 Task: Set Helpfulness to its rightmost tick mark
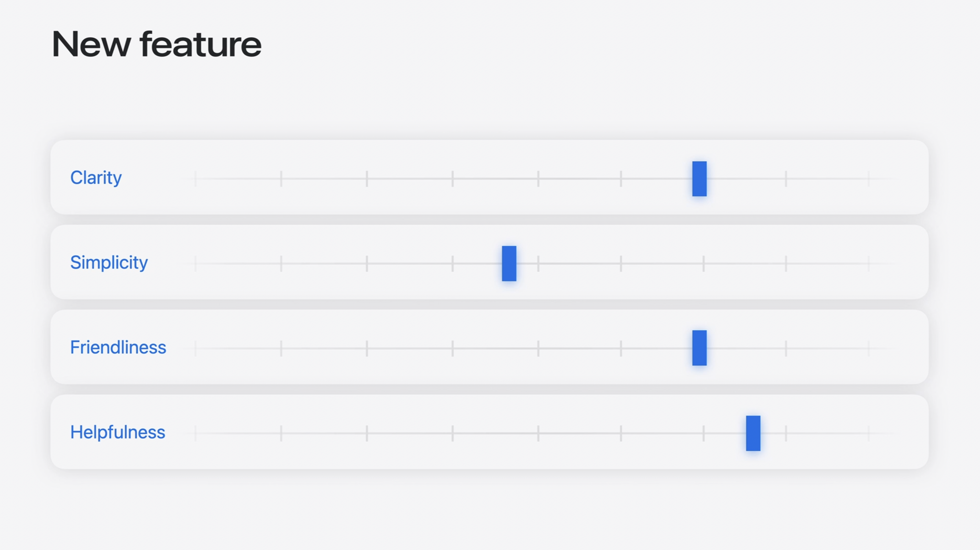[x=869, y=433]
